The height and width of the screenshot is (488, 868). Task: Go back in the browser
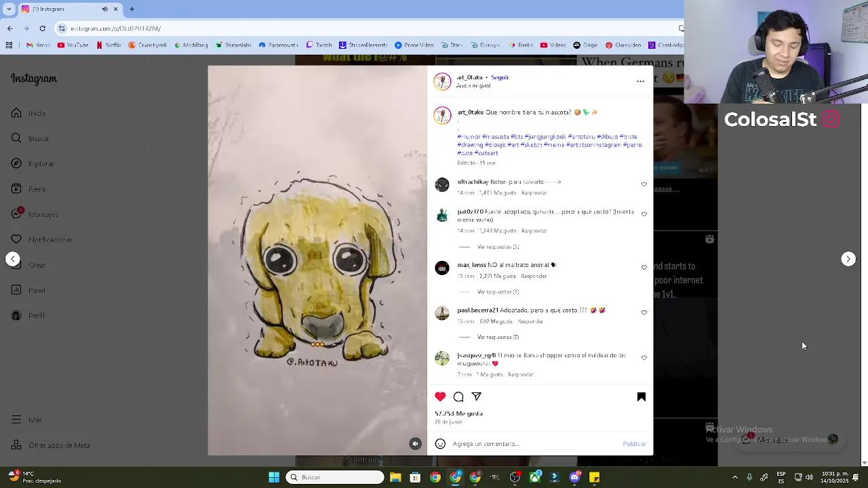pyautogui.click(x=9, y=28)
